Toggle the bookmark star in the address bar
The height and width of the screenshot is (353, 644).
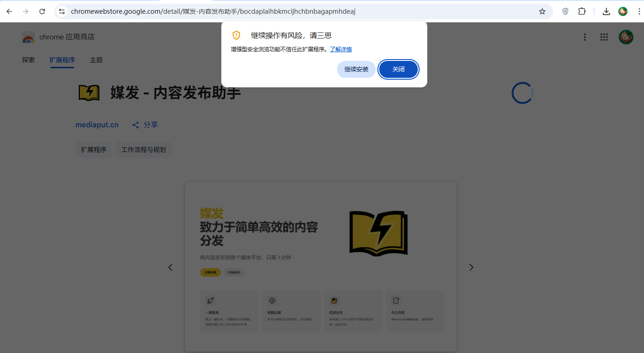542,11
